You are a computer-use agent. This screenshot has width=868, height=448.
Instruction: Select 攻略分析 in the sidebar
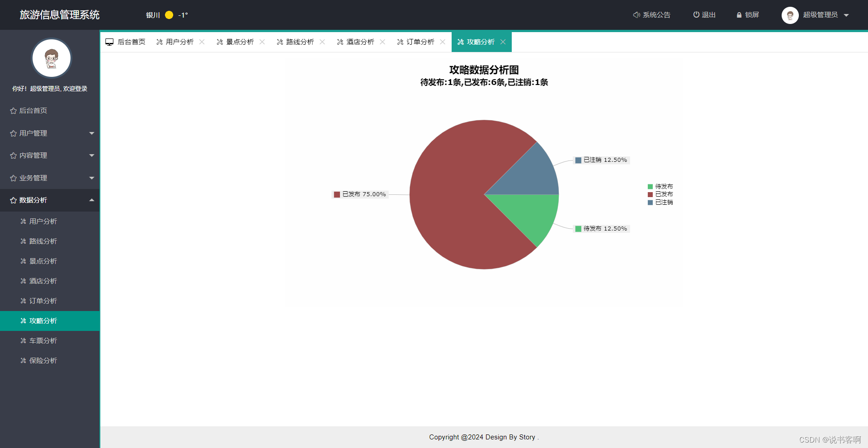coord(50,321)
